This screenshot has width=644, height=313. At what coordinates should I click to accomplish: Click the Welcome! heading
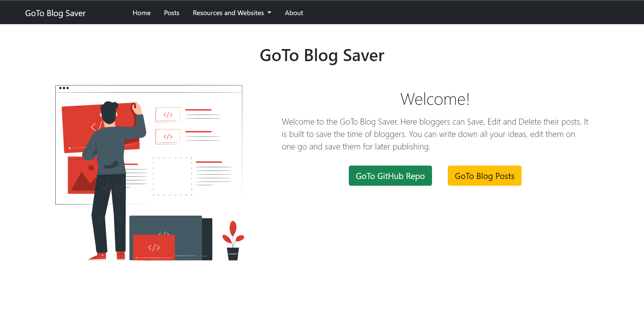[x=435, y=99]
